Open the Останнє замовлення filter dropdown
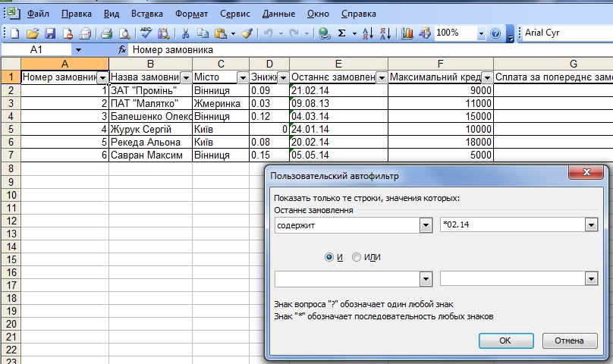 (382, 78)
